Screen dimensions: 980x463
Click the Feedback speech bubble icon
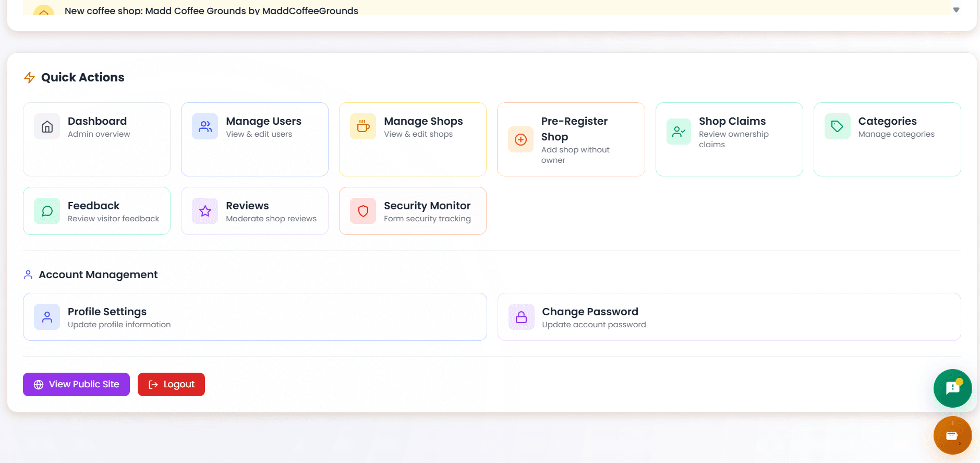[x=47, y=211]
